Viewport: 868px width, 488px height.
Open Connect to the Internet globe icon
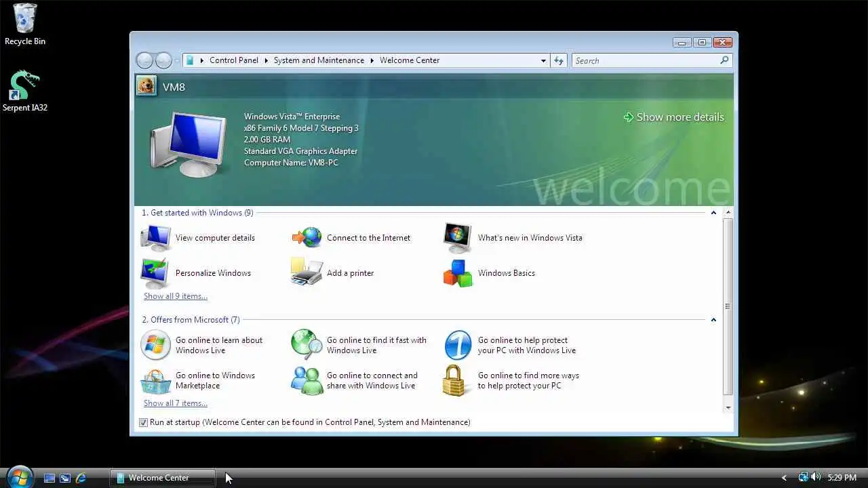[x=307, y=238]
